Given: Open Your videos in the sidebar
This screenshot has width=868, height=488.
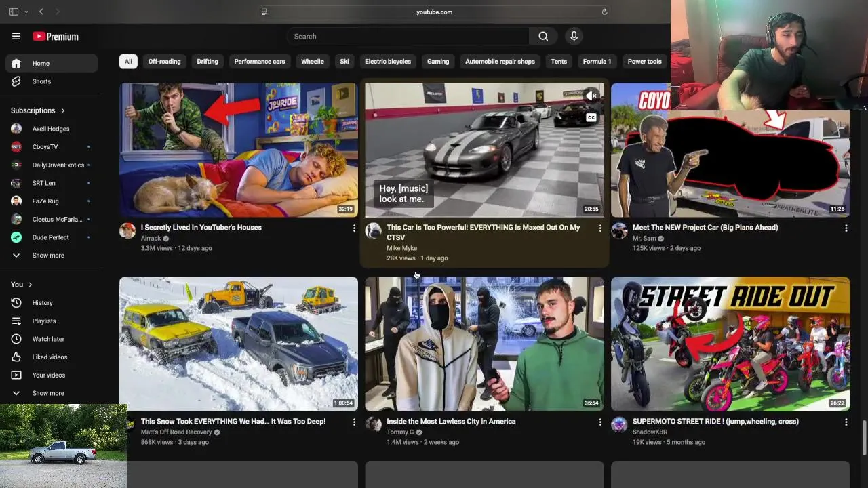Looking at the screenshot, I should [52, 375].
